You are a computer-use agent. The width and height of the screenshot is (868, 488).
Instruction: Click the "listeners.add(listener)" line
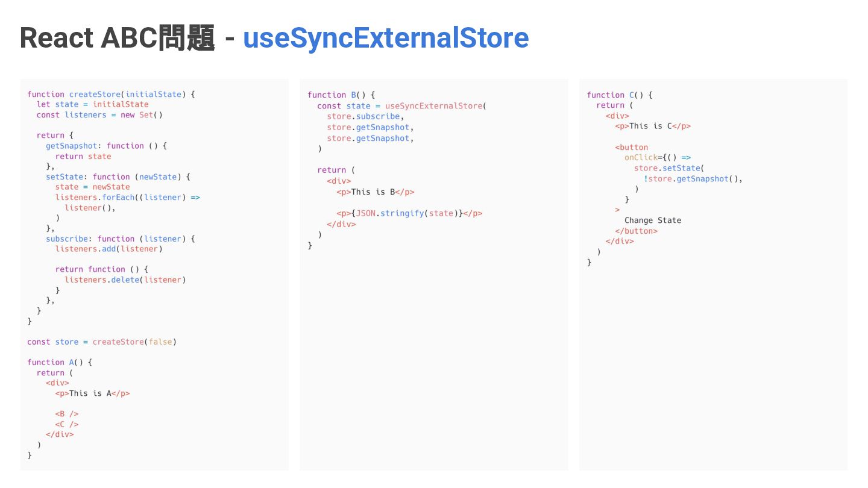109,249
